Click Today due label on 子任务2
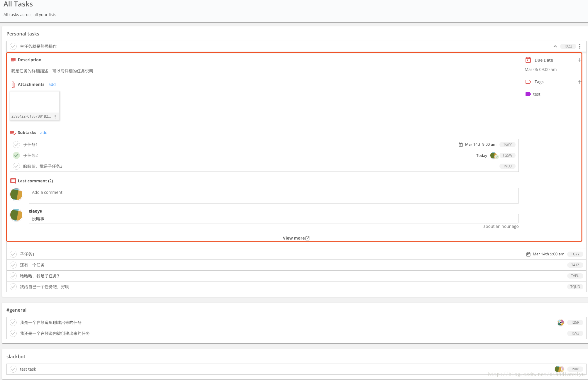The width and height of the screenshot is (588, 380). click(x=482, y=156)
